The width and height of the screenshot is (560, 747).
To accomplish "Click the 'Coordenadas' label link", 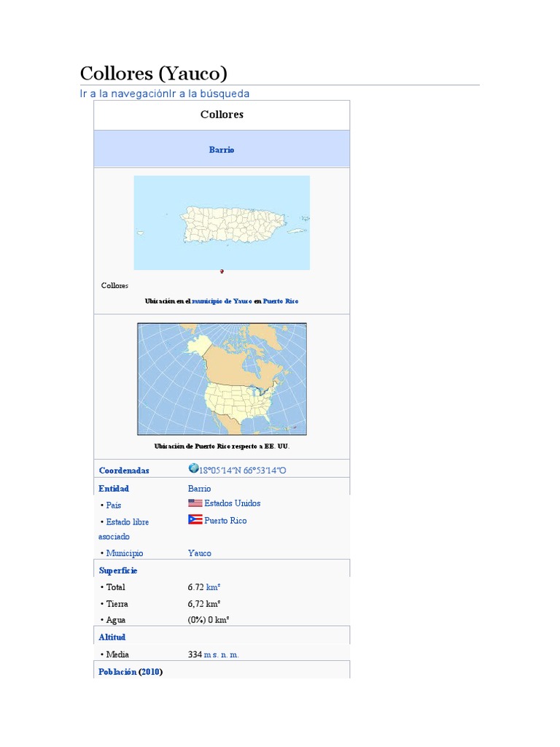I will 124,471.
